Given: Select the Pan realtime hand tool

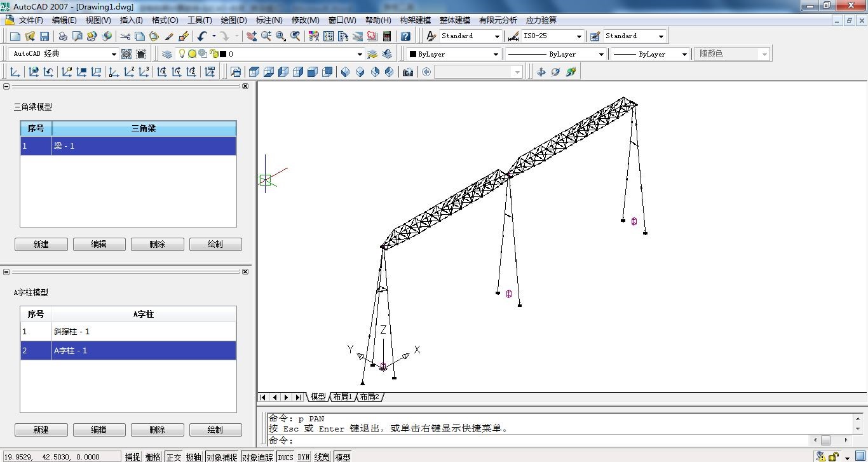Looking at the screenshot, I should [252, 36].
